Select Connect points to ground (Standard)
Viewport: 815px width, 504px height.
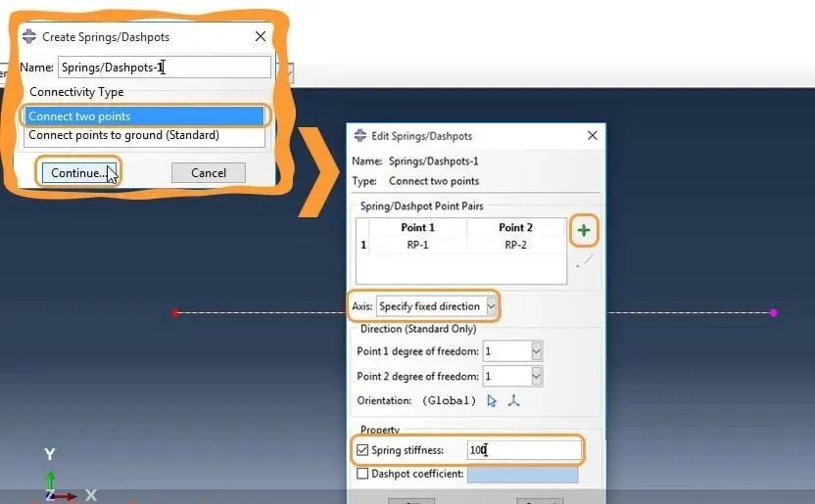pyautogui.click(x=144, y=135)
